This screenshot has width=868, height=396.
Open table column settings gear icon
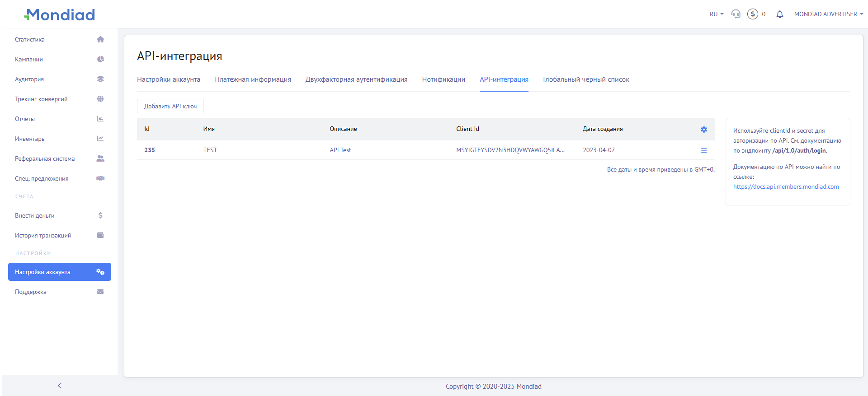[x=703, y=130]
